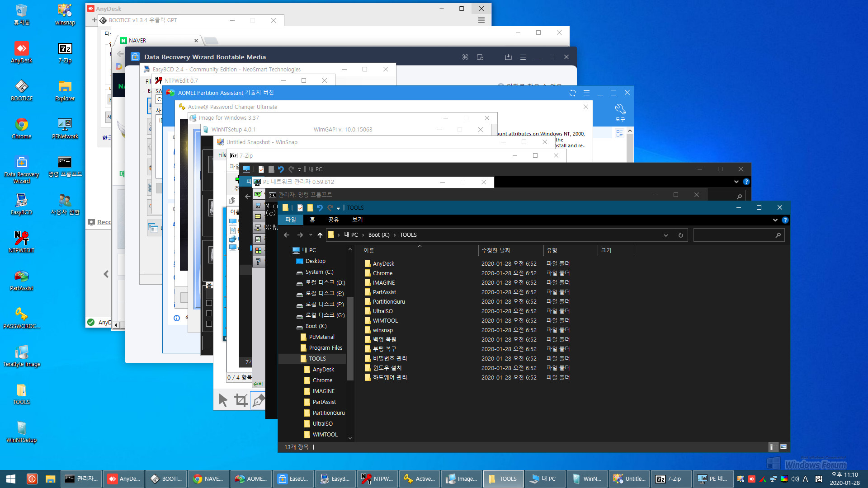Screen dimensions: 868x488
Task: Click the download icon in Data Recovery Wizard title bar
Action: click(x=508, y=57)
